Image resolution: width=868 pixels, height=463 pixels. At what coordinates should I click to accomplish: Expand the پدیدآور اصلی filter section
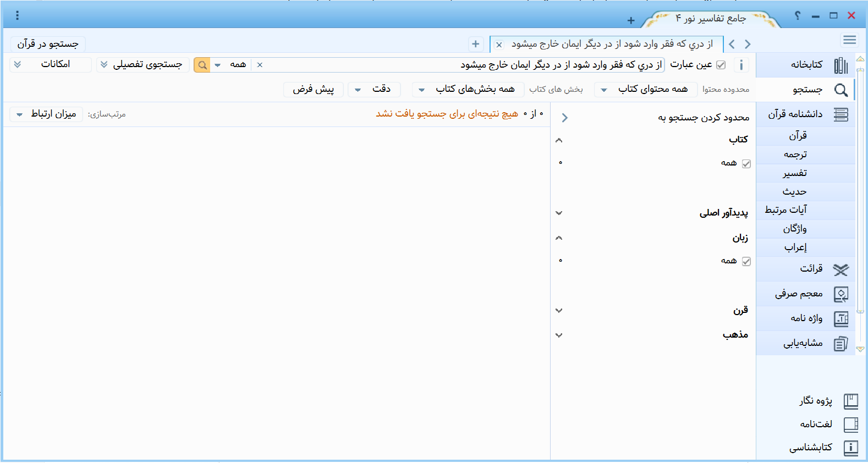tap(559, 213)
